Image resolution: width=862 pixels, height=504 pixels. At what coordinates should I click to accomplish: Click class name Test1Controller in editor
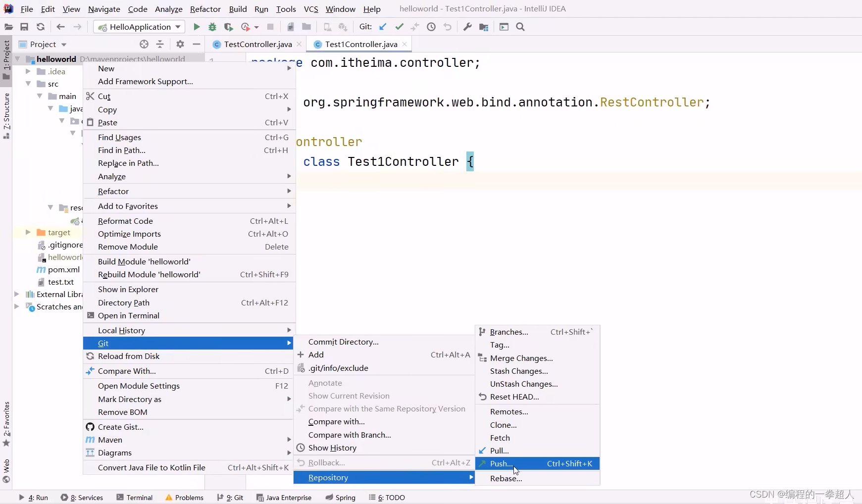click(x=403, y=162)
